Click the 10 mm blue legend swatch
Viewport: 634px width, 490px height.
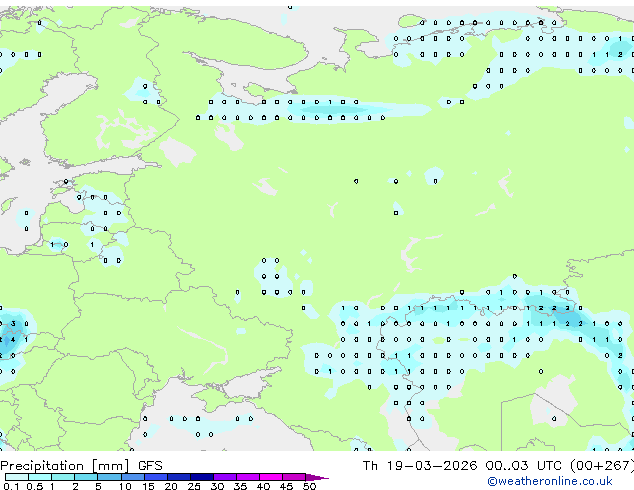133,477
